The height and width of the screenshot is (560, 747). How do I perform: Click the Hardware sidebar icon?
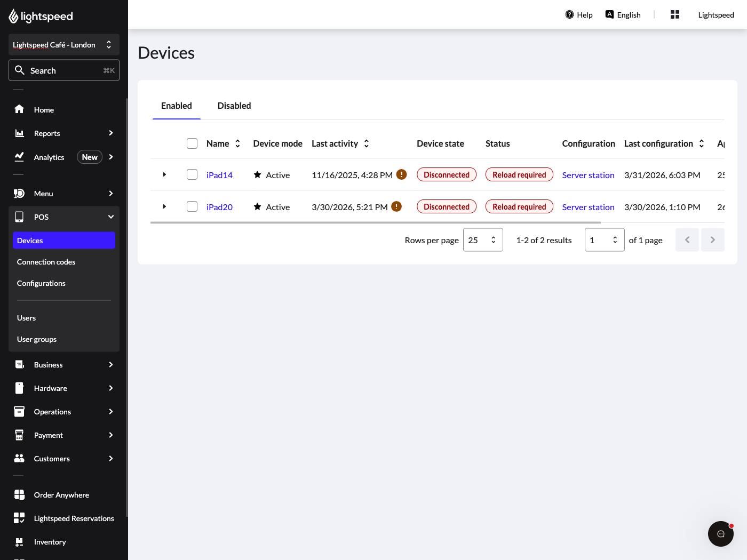tap(19, 388)
